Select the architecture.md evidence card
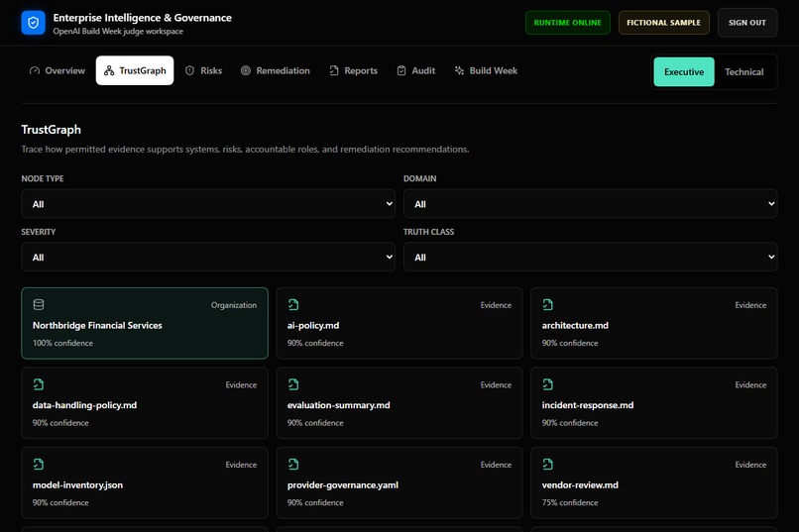This screenshot has width=799, height=532. [654, 323]
